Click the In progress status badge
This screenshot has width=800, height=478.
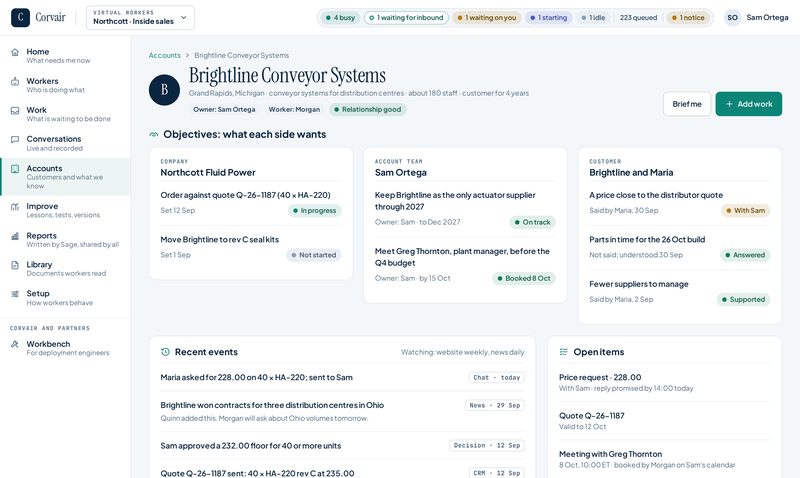point(314,211)
